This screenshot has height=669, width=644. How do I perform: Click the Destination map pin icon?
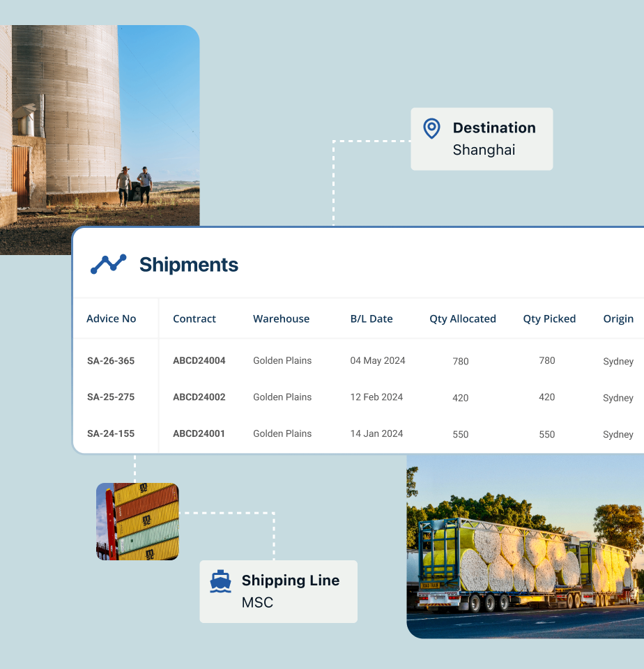(x=431, y=128)
